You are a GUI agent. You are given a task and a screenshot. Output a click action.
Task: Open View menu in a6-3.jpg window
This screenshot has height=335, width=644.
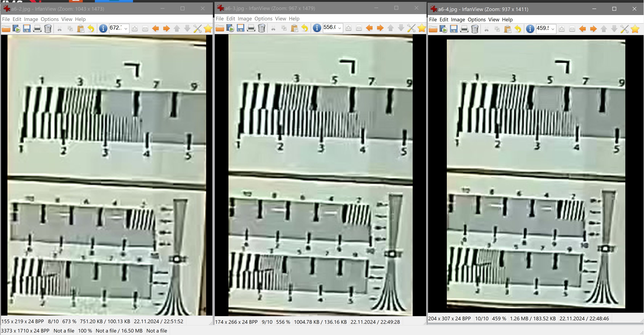[x=280, y=19]
